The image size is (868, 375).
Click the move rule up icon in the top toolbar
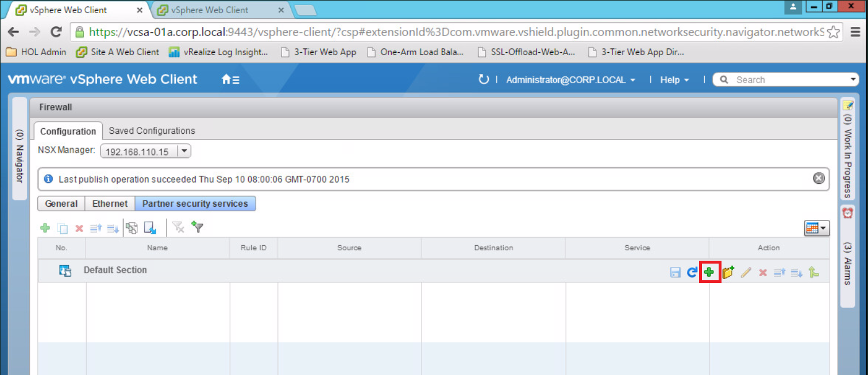[96, 228]
